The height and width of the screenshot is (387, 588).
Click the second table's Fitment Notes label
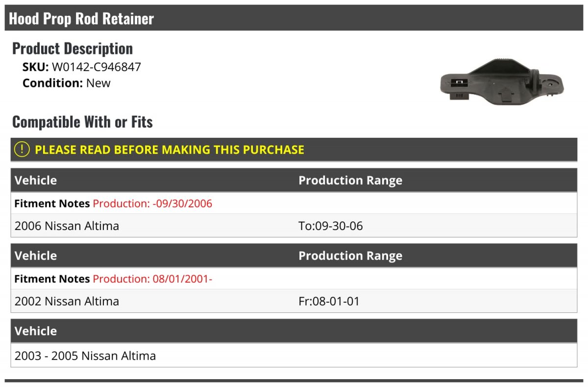click(52, 279)
